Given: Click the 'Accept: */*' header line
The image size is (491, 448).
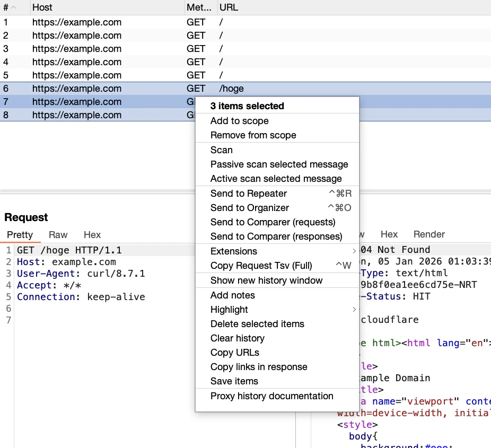Looking at the screenshot, I should point(49,285).
